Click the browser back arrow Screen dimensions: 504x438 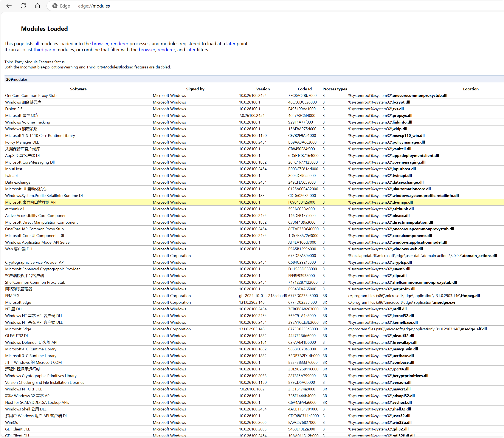click(9, 6)
